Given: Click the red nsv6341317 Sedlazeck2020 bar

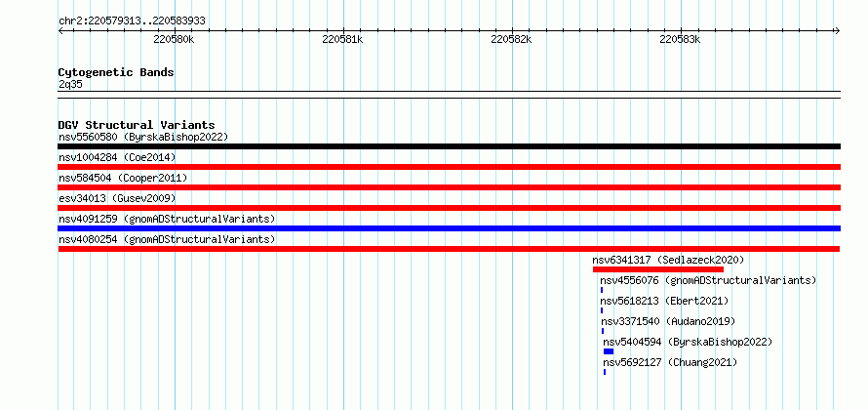Looking at the screenshot, I should coord(658,269).
